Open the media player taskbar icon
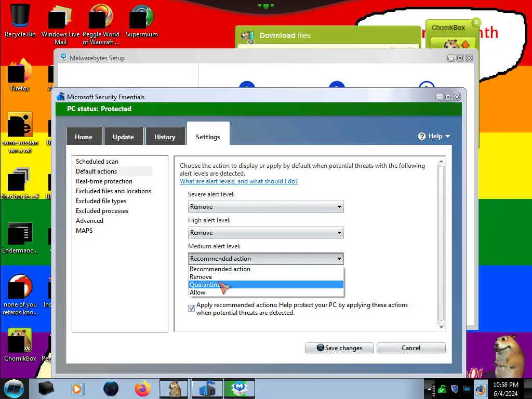The width and height of the screenshot is (532, 399). [77, 389]
